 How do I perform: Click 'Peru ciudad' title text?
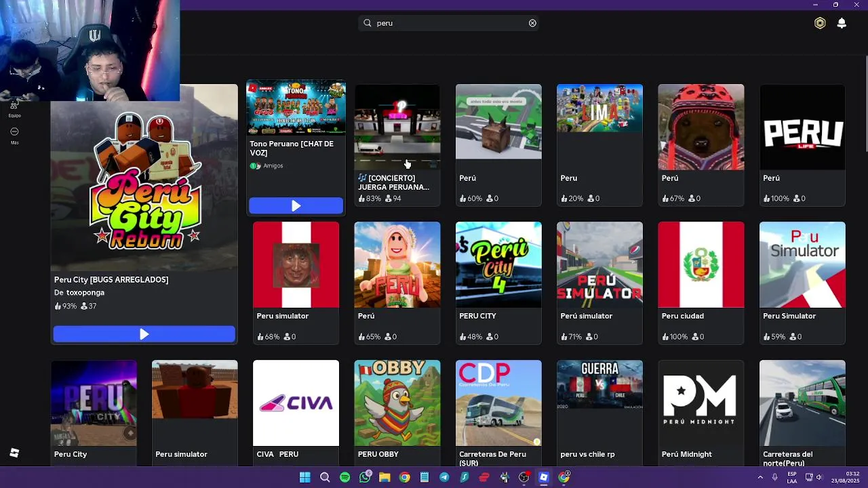coord(683,317)
